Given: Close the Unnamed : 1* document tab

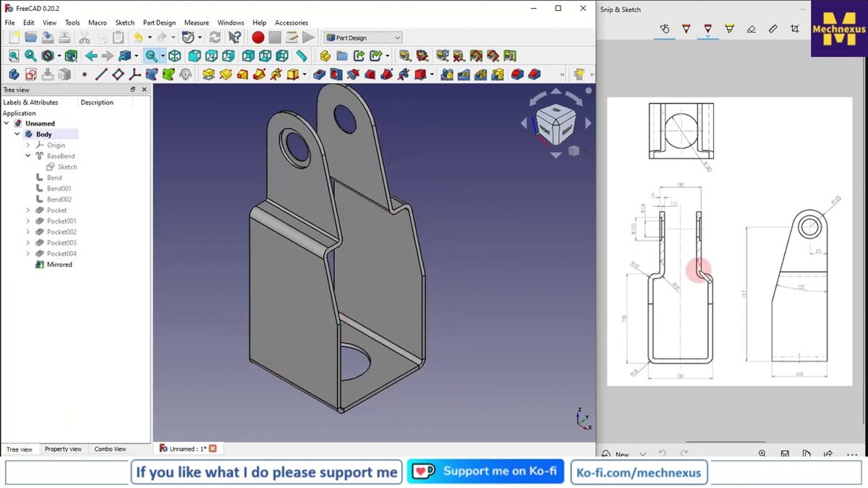Looking at the screenshot, I should (213, 449).
